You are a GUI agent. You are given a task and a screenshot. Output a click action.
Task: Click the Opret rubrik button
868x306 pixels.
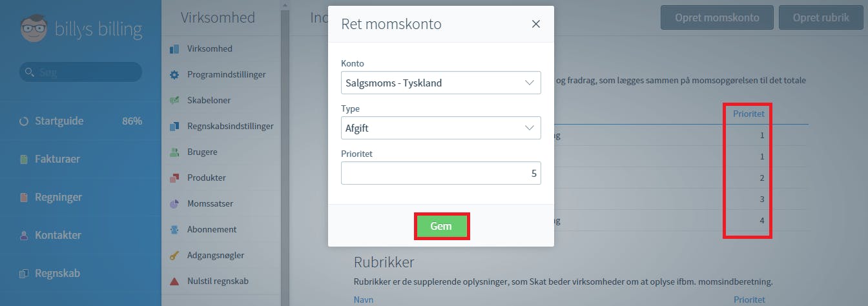820,17
